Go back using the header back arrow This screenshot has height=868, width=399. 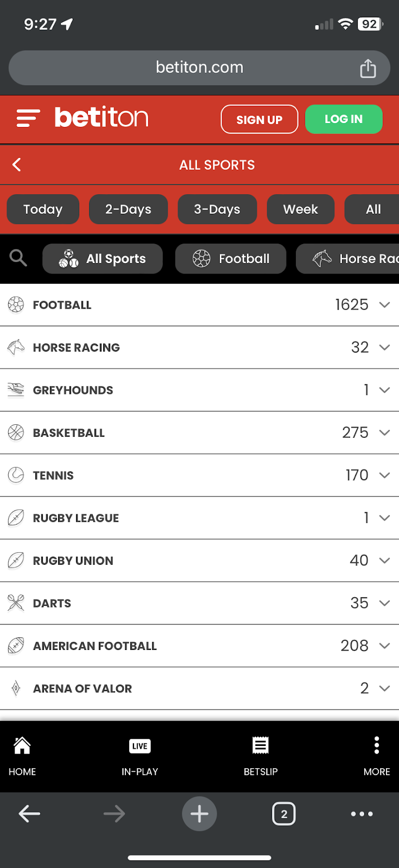pos(17,165)
